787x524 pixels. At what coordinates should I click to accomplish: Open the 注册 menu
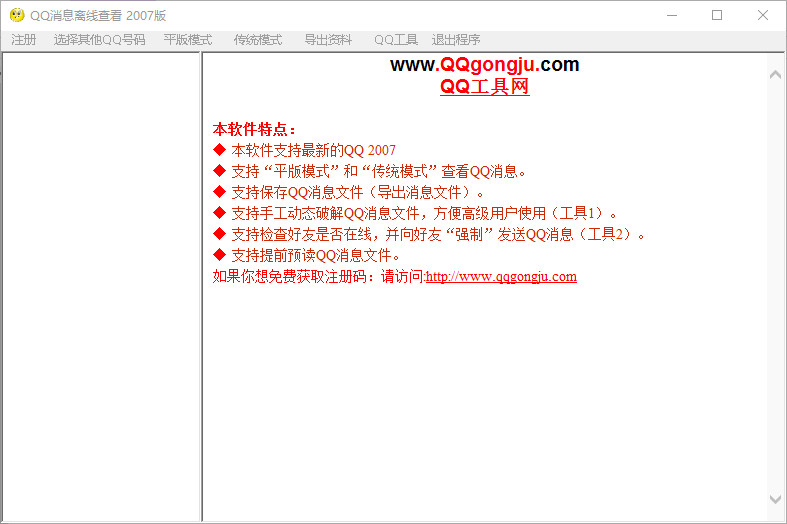tap(24, 40)
